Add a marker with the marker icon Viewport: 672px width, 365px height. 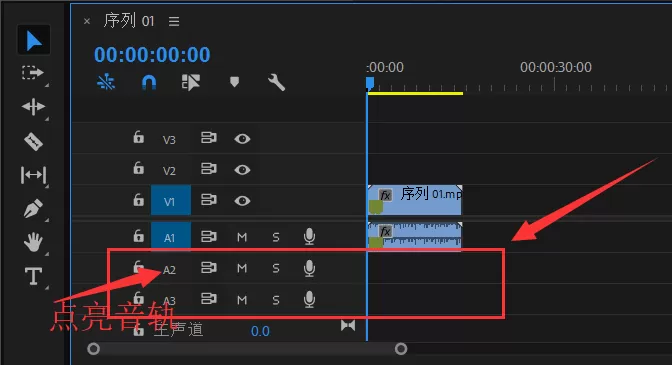(x=234, y=82)
